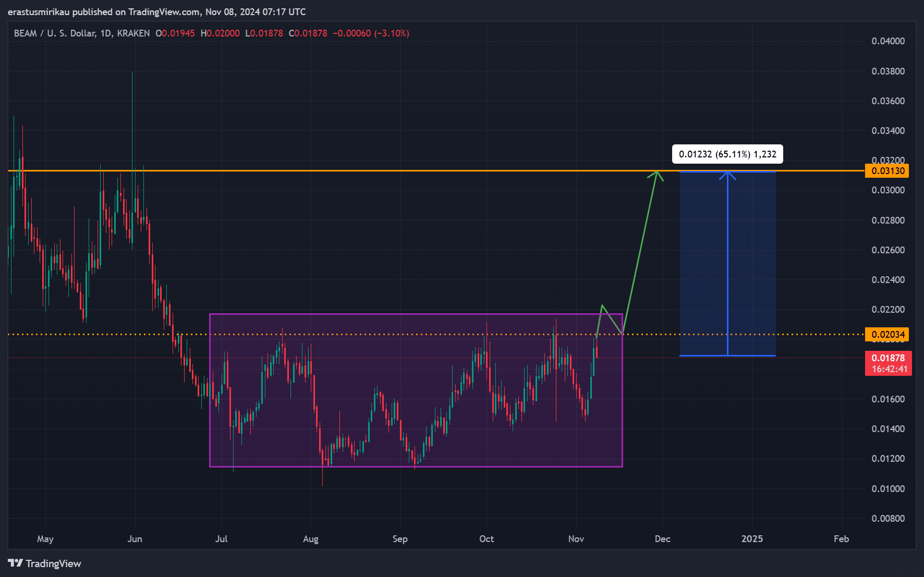This screenshot has width=924, height=577.
Task: Click the candle countdown timer 16:42:41
Action: [x=889, y=369]
